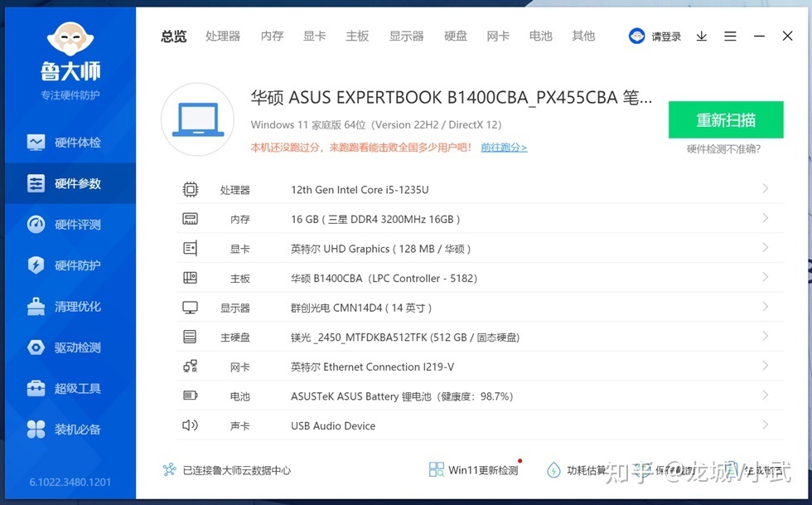This screenshot has width=812, height=505.
Task: Click the 生成报告 button
Action: pos(753,470)
